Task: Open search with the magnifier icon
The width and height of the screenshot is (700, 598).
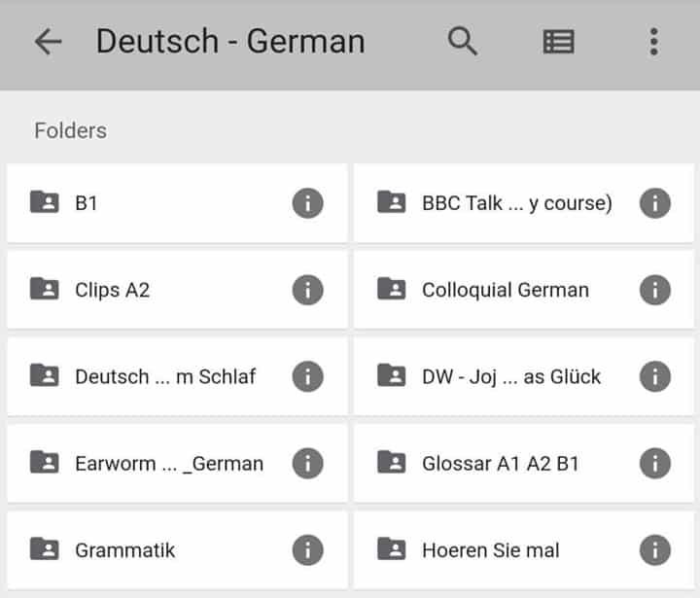Action: pyautogui.click(x=463, y=41)
